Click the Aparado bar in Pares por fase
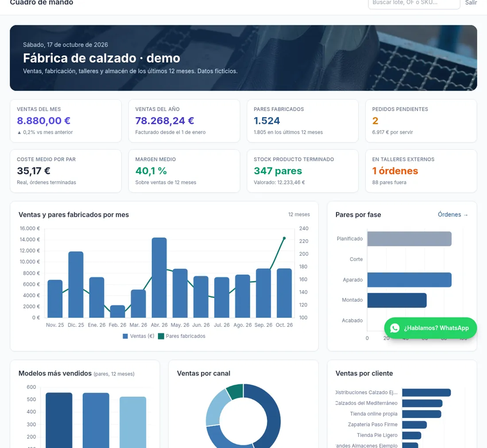 [x=409, y=280]
